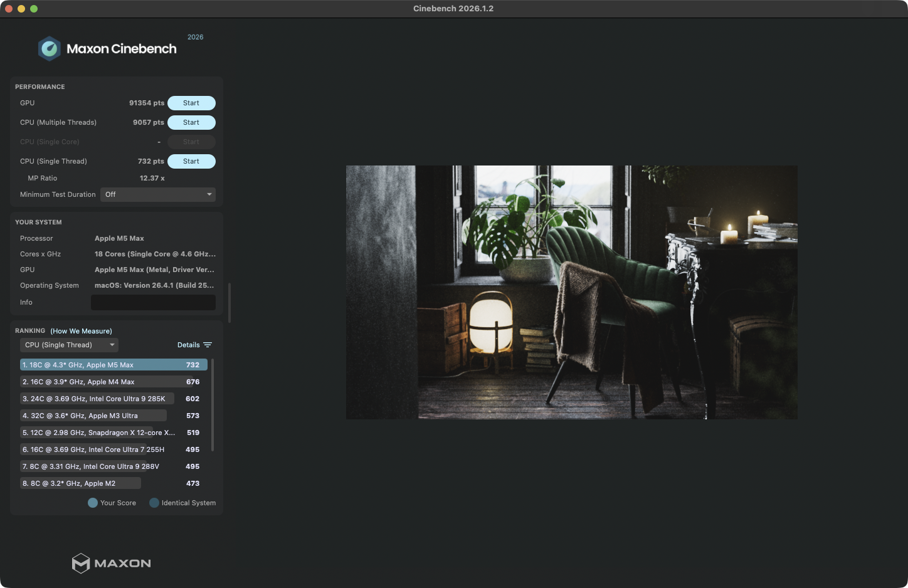The width and height of the screenshot is (908, 588).
Task: Click the GPU score 91354 pts
Action: click(147, 103)
